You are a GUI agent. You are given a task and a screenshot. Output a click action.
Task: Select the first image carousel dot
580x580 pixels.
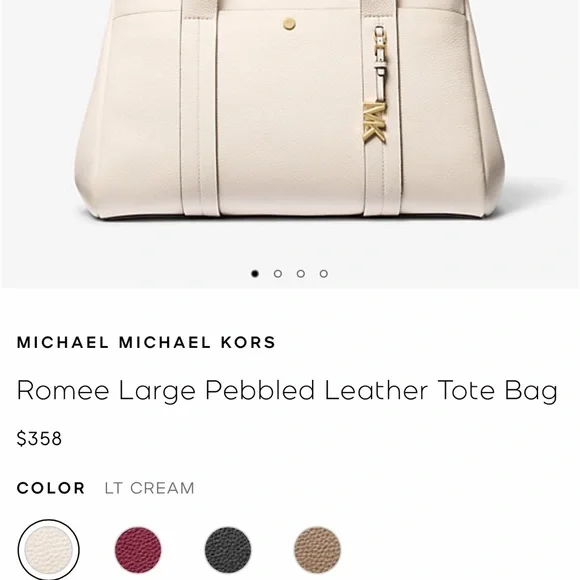pos(254,273)
